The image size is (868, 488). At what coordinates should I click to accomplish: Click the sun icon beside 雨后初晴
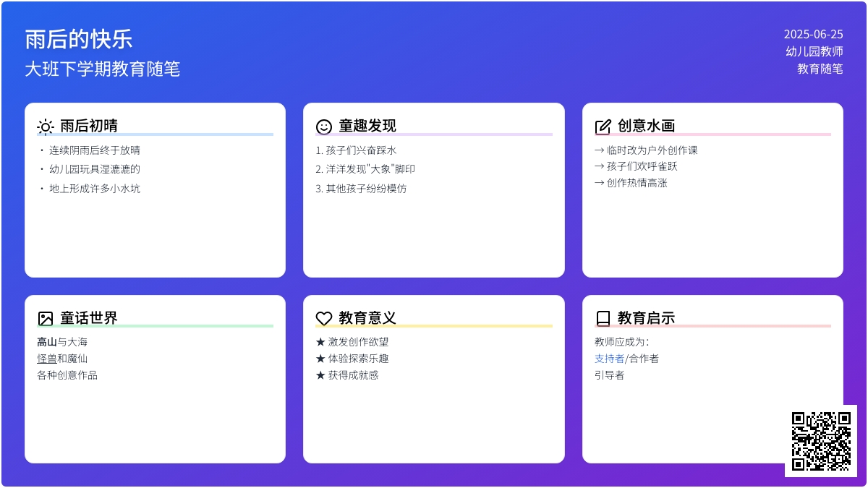[46, 127]
